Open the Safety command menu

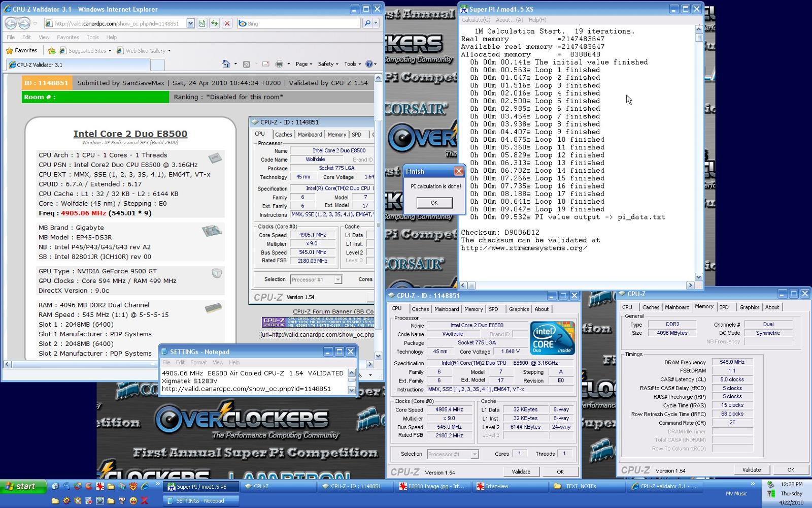[x=328, y=64]
